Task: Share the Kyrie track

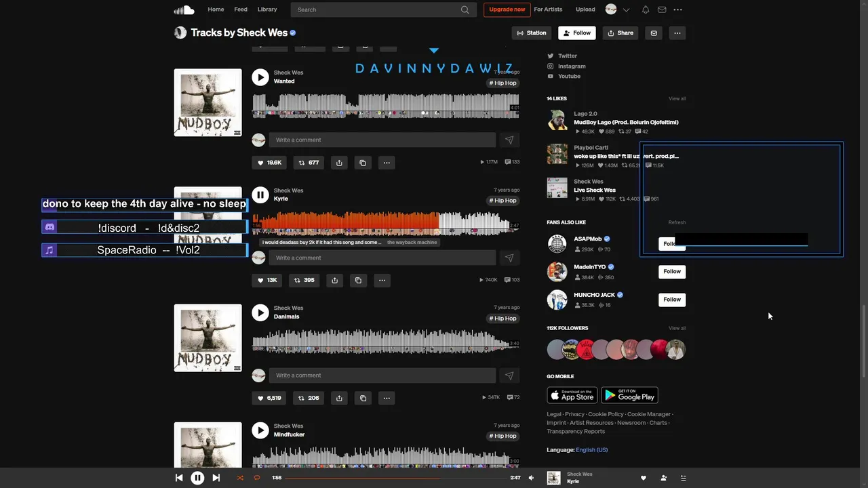Action: [334, 280]
